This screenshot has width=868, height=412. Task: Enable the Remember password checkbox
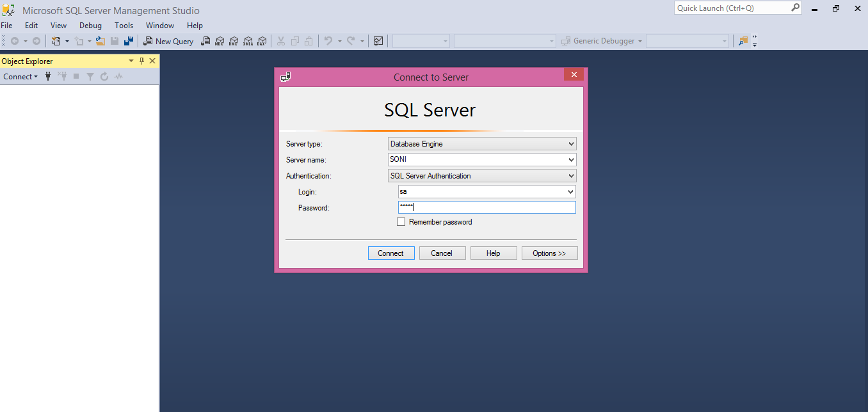pos(401,221)
